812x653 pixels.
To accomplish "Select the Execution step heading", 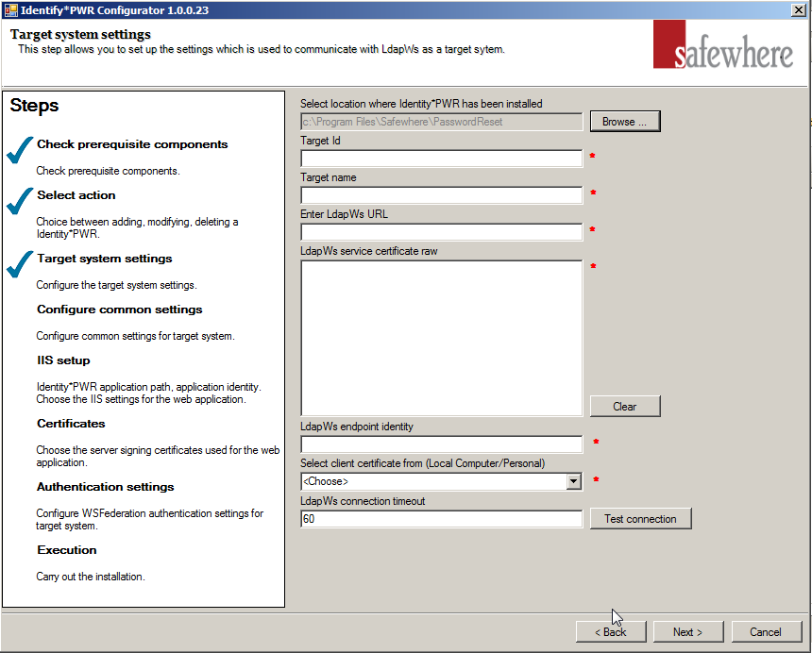I will click(x=67, y=550).
